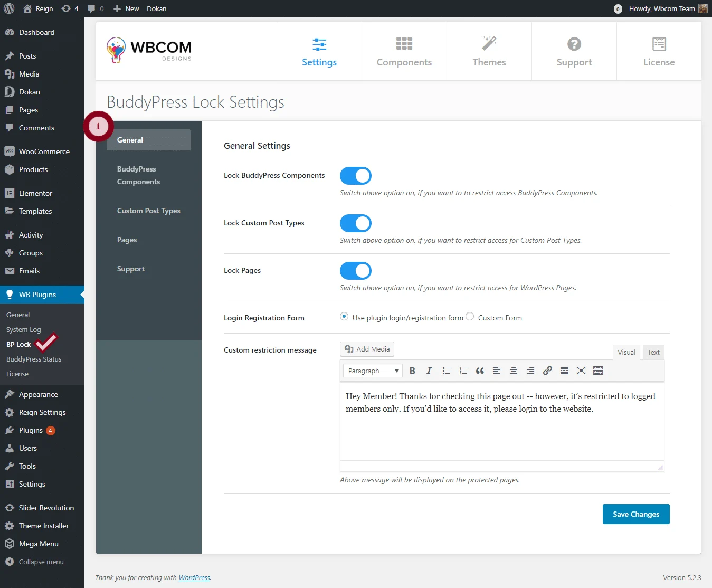Insert or edit a link
Screen dimensions: 712x588
547,371
